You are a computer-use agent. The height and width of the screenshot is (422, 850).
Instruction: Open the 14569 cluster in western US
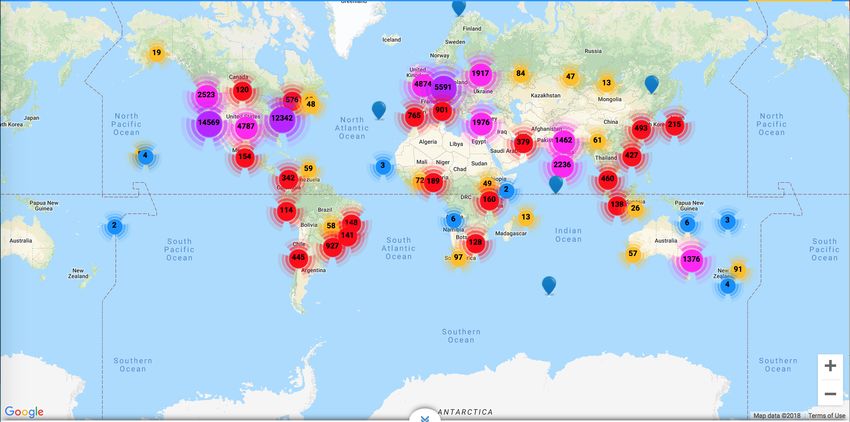209,122
